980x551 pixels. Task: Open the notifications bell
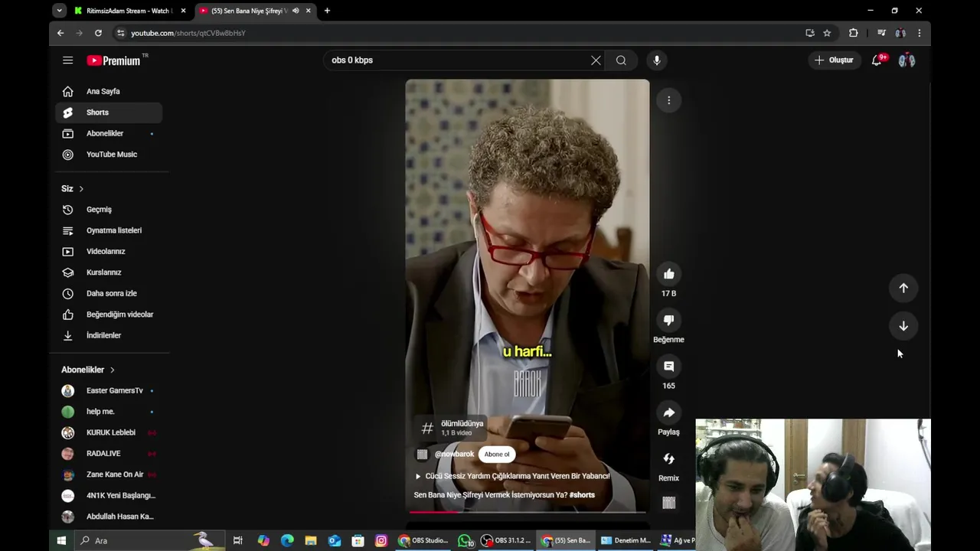coord(877,60)
